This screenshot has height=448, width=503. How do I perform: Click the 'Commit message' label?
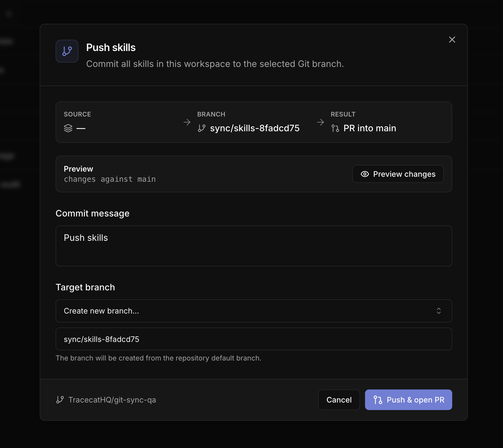[92, 213]
